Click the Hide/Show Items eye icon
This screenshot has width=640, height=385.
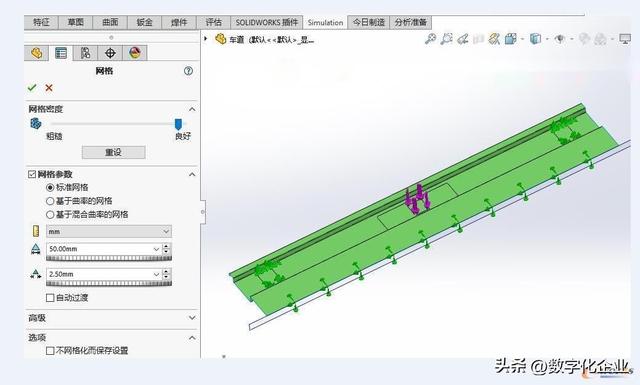(x=560, y=39)
